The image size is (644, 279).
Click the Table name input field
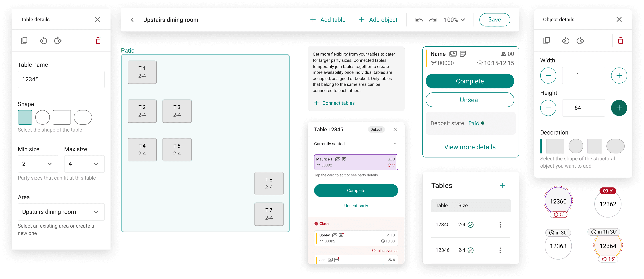[61, 80]
